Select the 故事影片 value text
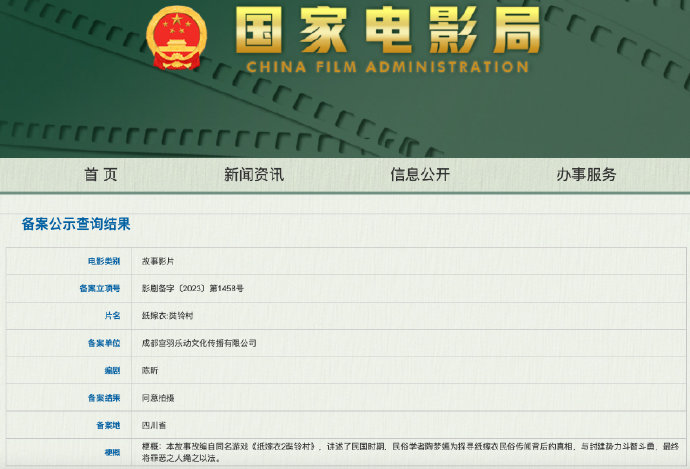This screenshot has width=690, height=469. 158,261
